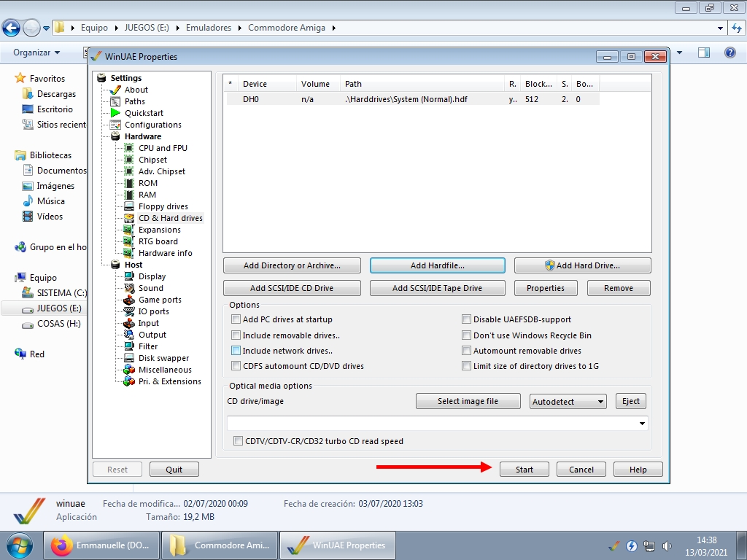Expand the Emuladores breadcrumb arrow
This screenshot has width=747, height=560.
239,28
